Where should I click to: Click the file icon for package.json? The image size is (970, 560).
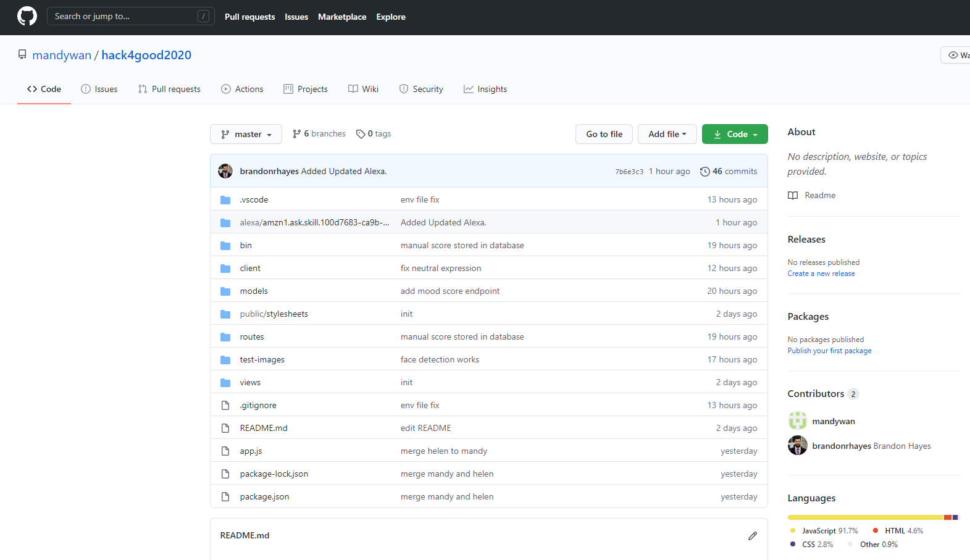(x=225, y=496)
